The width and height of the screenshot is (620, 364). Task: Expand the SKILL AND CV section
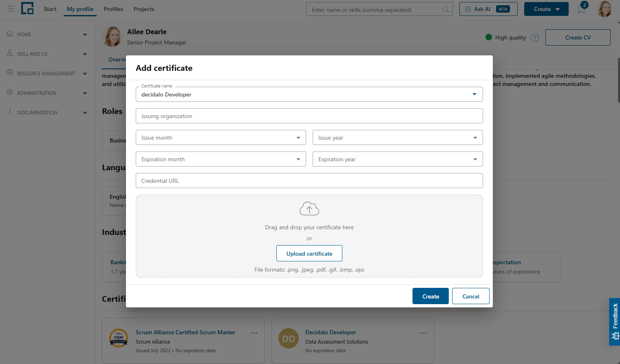pos(85,54)
